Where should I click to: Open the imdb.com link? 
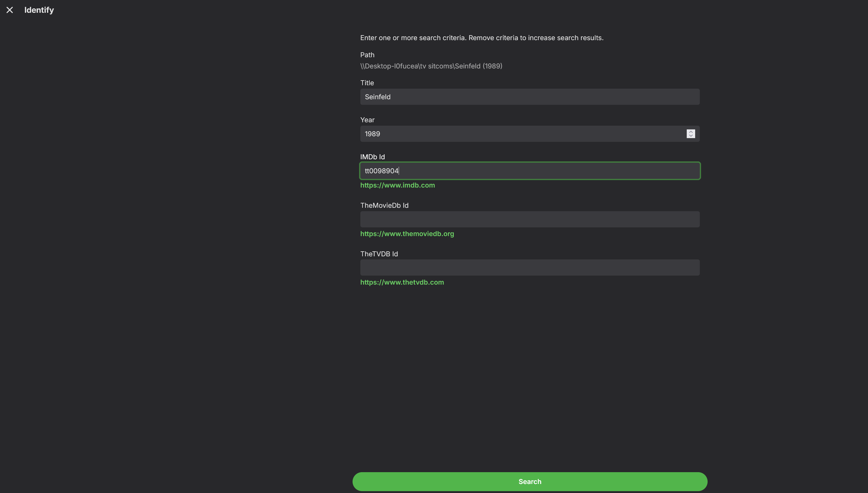397,185
